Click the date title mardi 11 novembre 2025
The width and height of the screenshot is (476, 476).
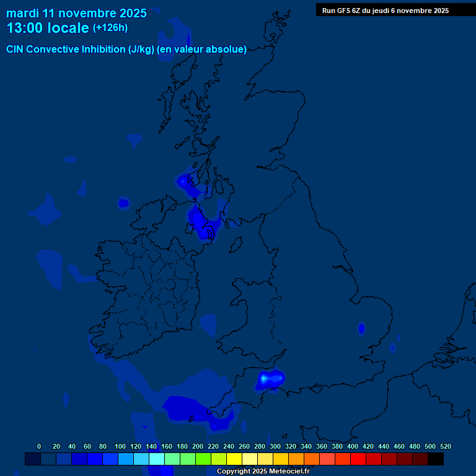(76, 13)
